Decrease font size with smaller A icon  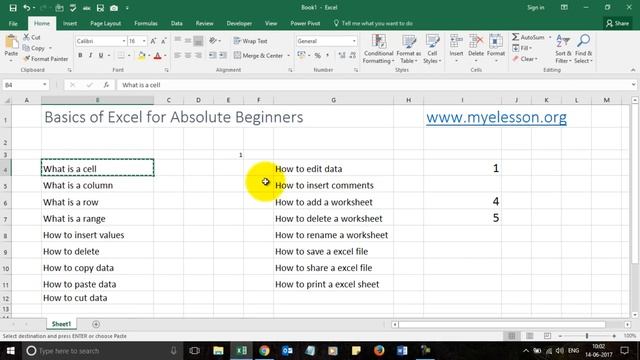[x=164, y=41]
